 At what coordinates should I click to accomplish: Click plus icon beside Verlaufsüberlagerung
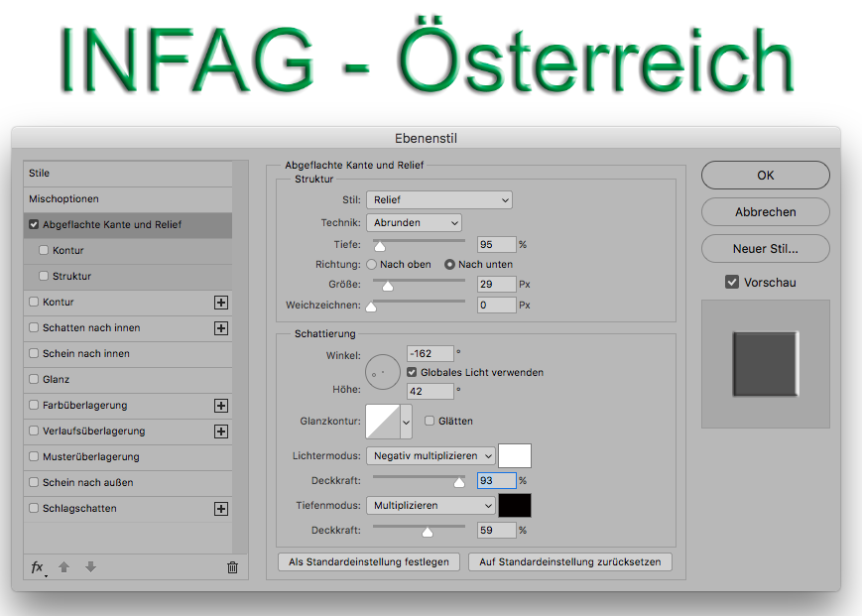(221, 431)
